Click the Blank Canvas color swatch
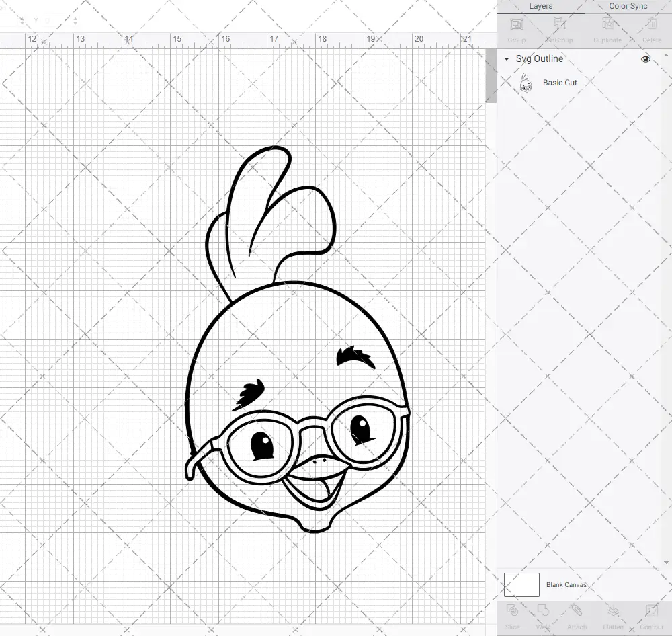This screenshot has width=672, height=636. tap(521, 584)
